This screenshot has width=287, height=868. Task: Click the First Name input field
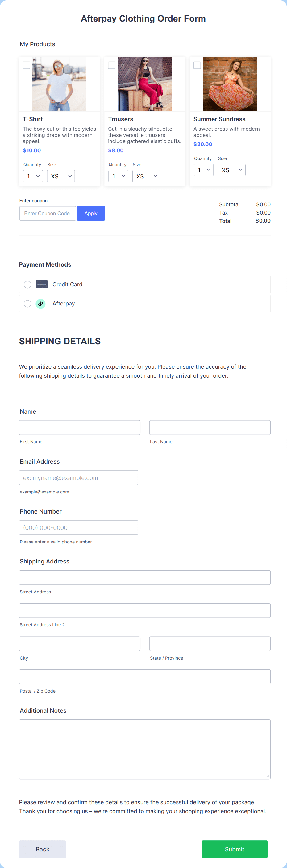pyautogui.click(x=80, y=427)
